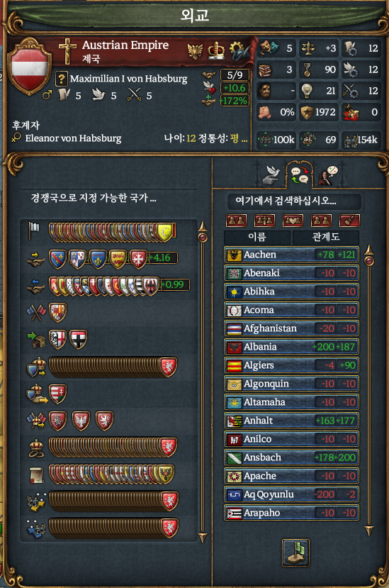
Task: Open the diplomat feedback tab
Action: [x=328, y=175]
